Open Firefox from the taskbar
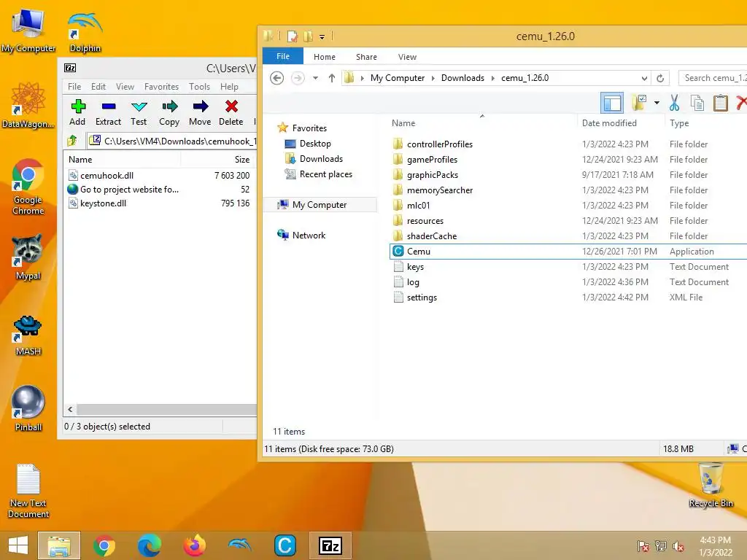Image resolution: width=747 pixels, height=560 pixels. point(194,545)
